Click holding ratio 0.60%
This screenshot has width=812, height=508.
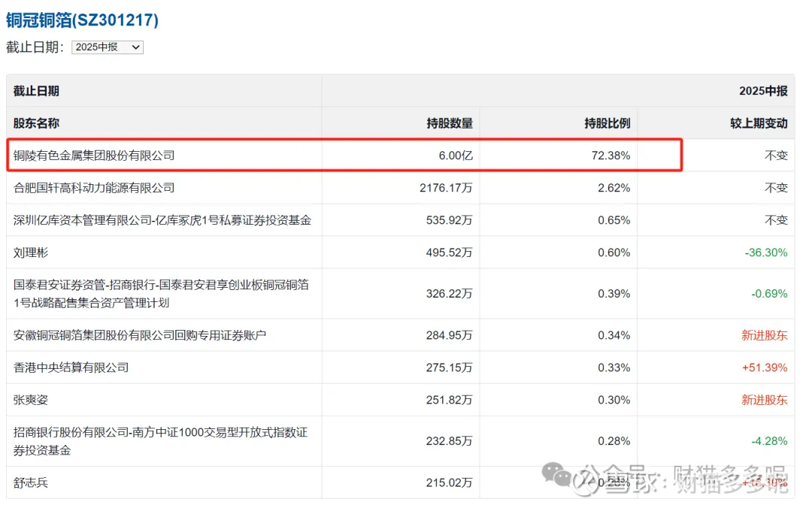click(x=614, y=252)
